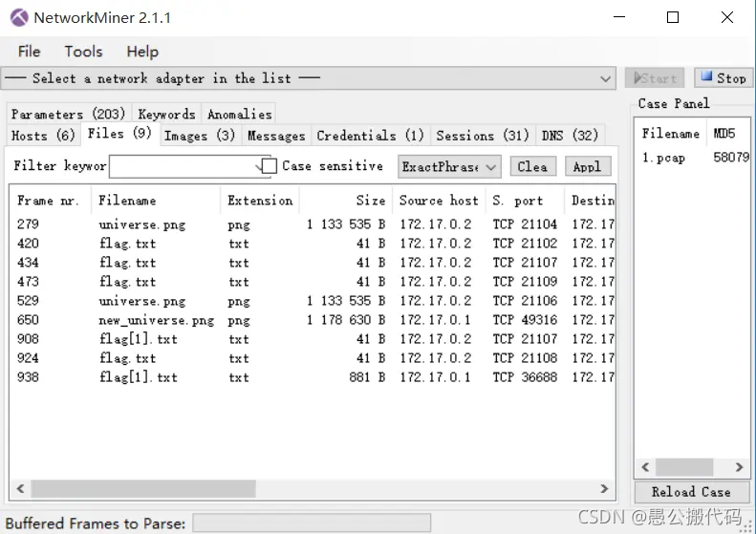This screenshot has width=756, height=534.
Task: Click the Case Panel right scroll arrow
Action: click(739, 467)
